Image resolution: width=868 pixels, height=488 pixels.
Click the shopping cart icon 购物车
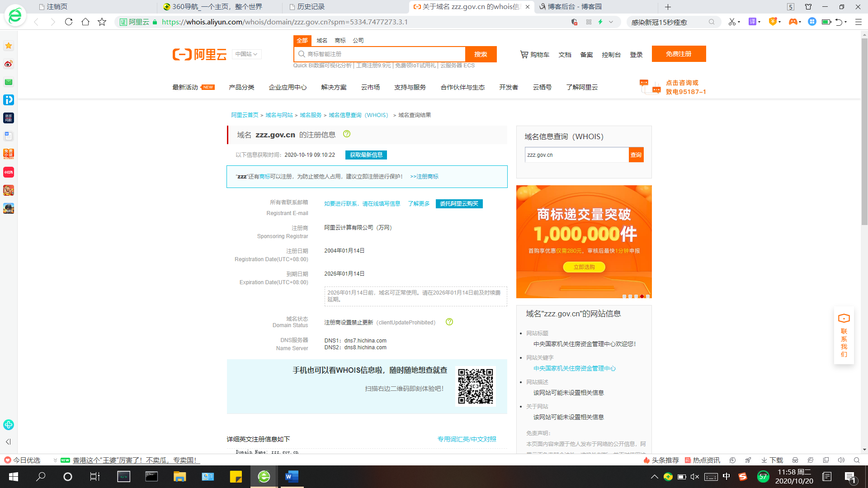(524, 54)
